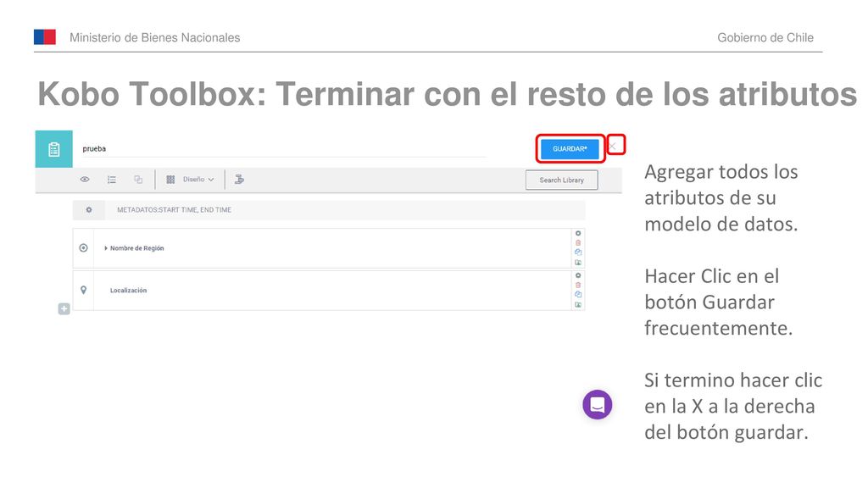Screen dimensions: 868x488
Task: Preview the form with the eye icon
Action: pos(85,180)
